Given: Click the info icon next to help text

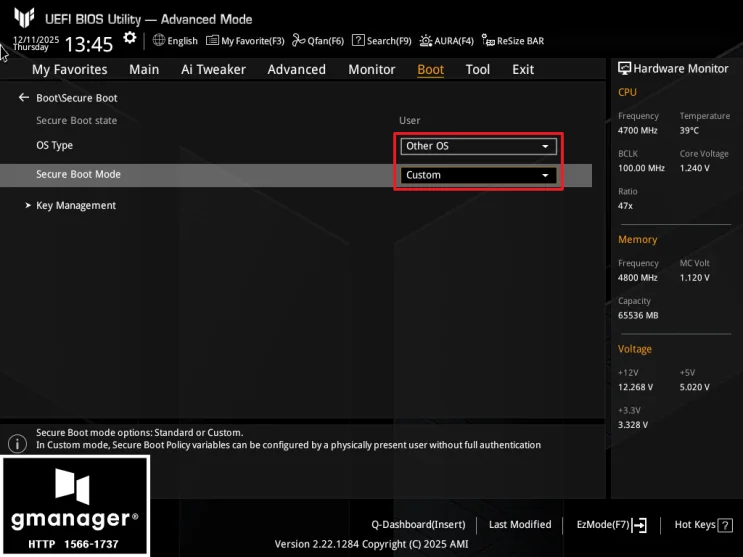Looking at the screenshot, I should point(18,444).
